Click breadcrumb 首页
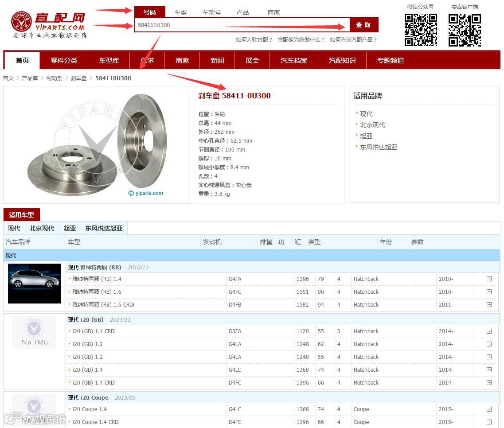 coord(8,78)
